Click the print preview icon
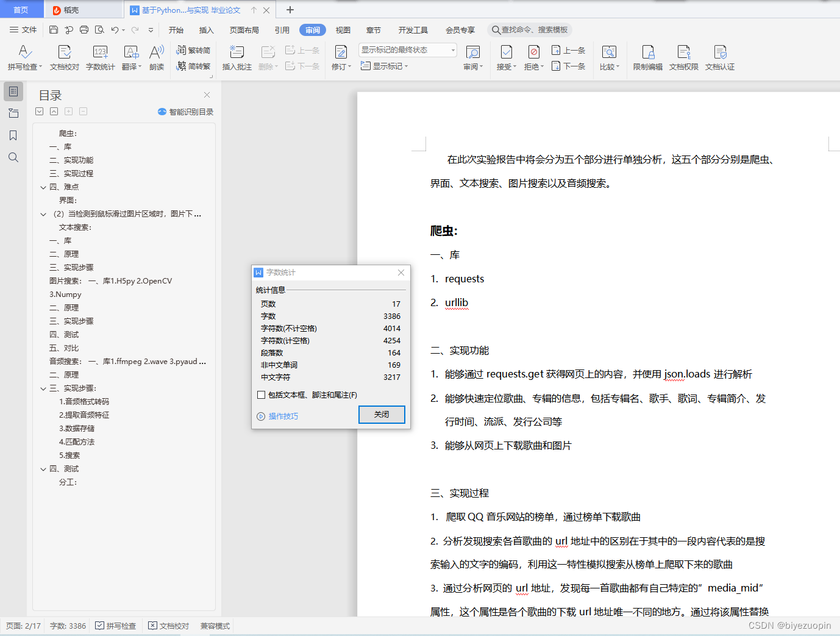The height and width of the screenshot is (636, 840). [x=99, y=30]
